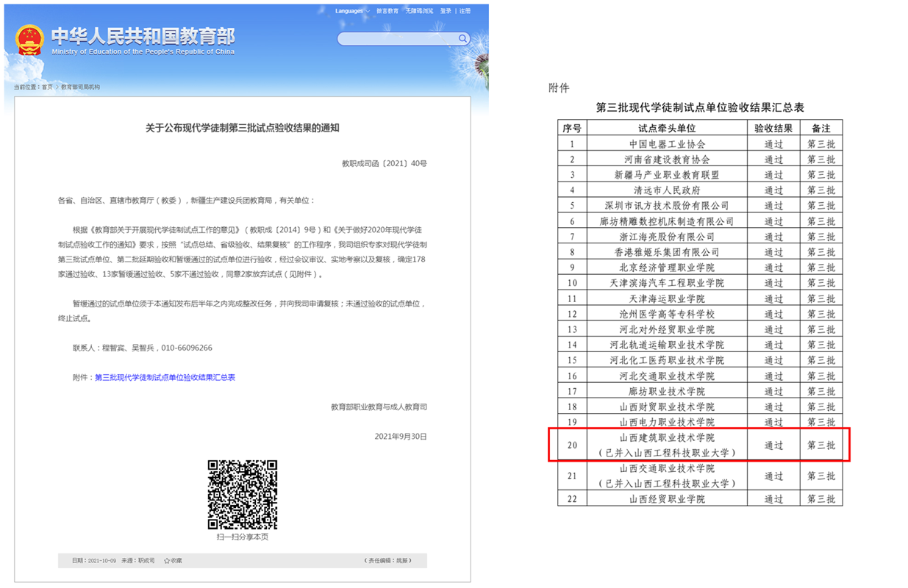Click table cell 天津滨海汽车工程职业学院
The height and width of the screenshot is (588, 908).
point(667,283)
